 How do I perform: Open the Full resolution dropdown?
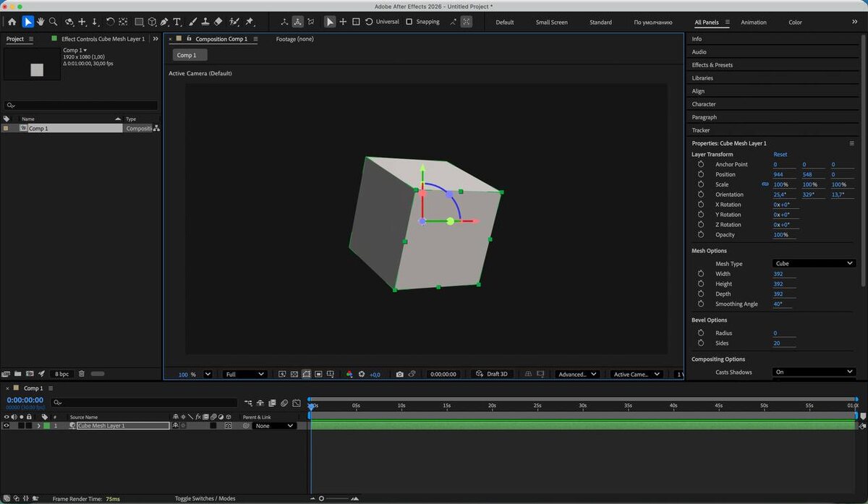coord(244,375)
